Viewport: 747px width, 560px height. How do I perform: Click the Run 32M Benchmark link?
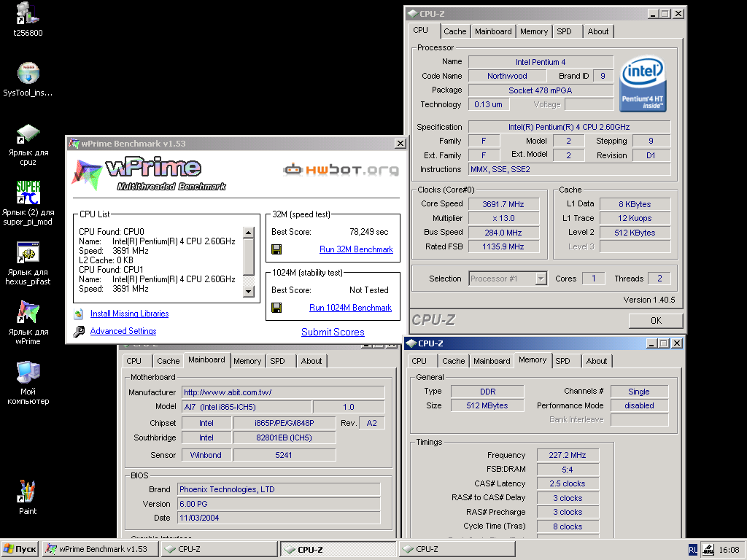coord(356,249)
